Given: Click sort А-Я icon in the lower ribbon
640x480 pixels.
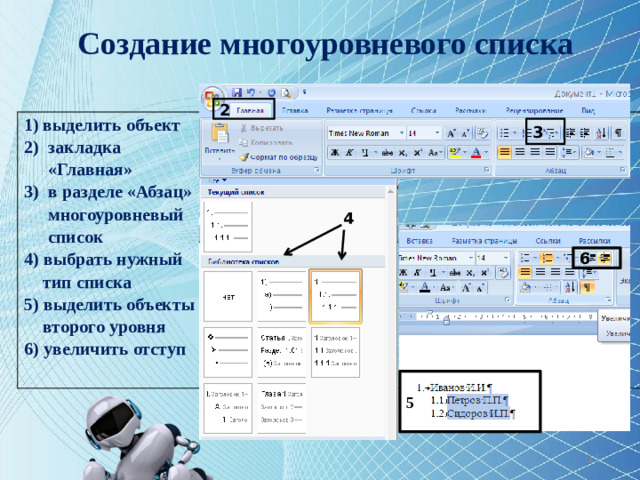Looking at the screenshot, I should pyautogui.click(x=570, y=287).
